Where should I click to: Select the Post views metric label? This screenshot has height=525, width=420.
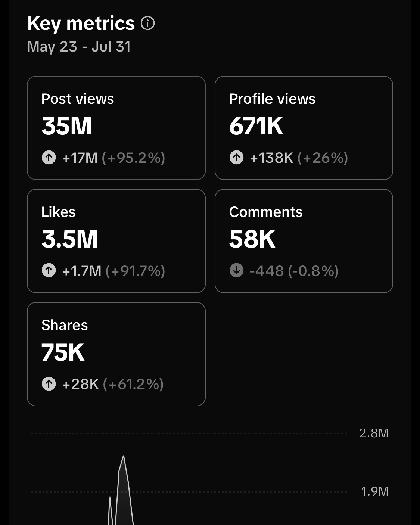pyautogui.click(x=78, y=99)
